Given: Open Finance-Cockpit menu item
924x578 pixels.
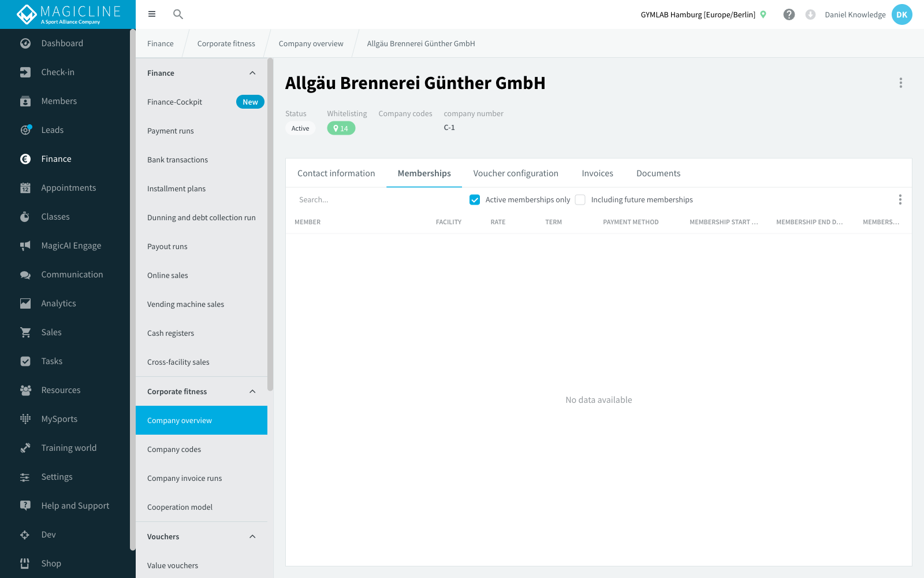Looking at the screenshot, I should tap(202, 102).
